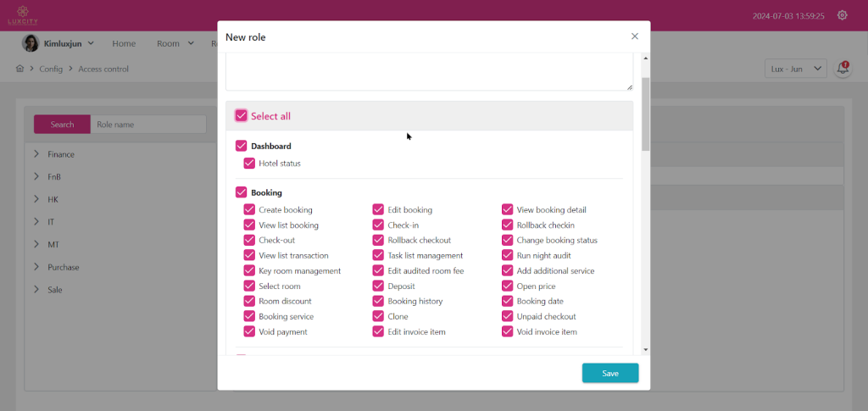Go to the Home menu item
Viewport: 868px width, 411px height.
(x=124, y=43)
